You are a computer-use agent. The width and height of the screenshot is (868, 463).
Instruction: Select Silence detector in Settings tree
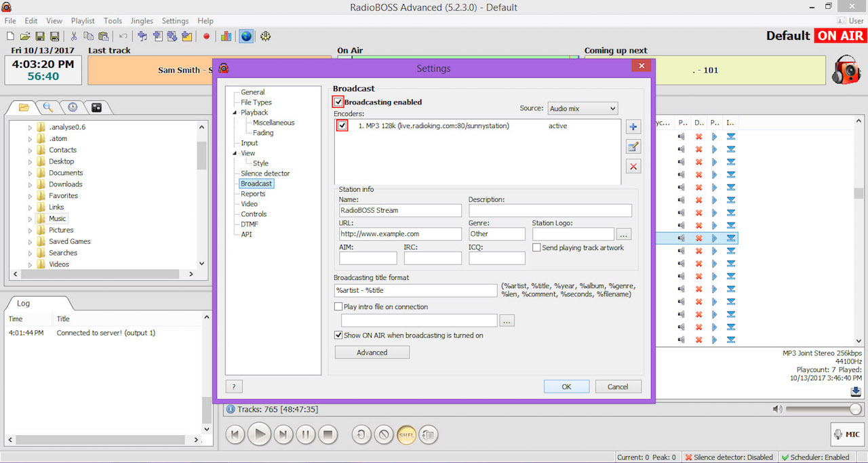coord(265,174)
